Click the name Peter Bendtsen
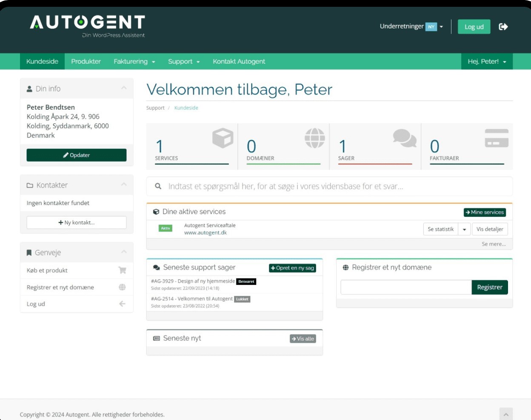The height and width of the screenshot is (420, 531). coord(51,107)
